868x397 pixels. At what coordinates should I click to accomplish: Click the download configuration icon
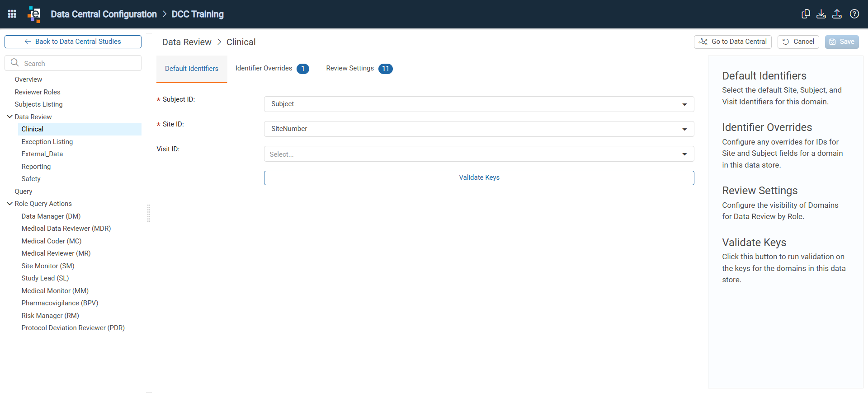821,14
